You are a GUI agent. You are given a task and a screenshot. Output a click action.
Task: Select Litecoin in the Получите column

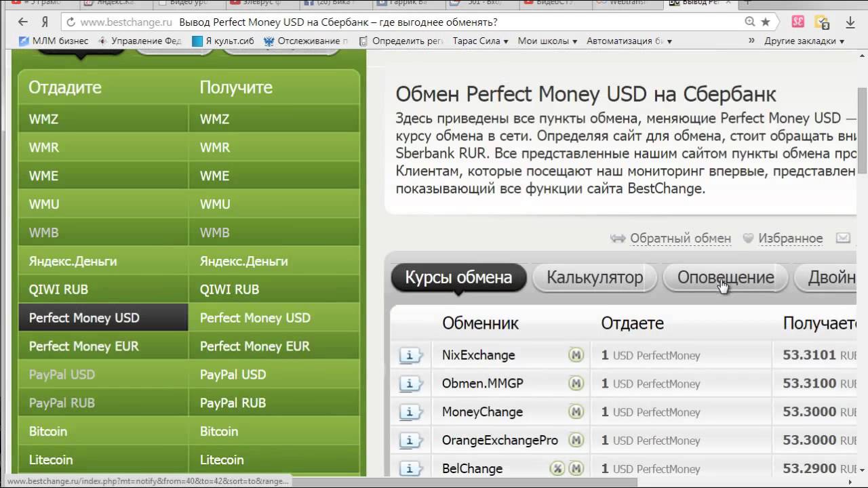[x=274, y=460]
